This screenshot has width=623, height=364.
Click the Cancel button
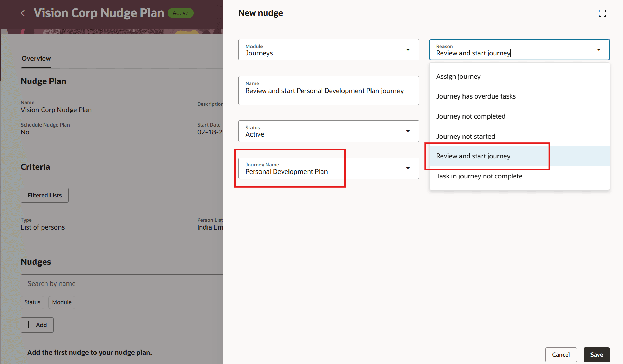click(x=561, y=355)
